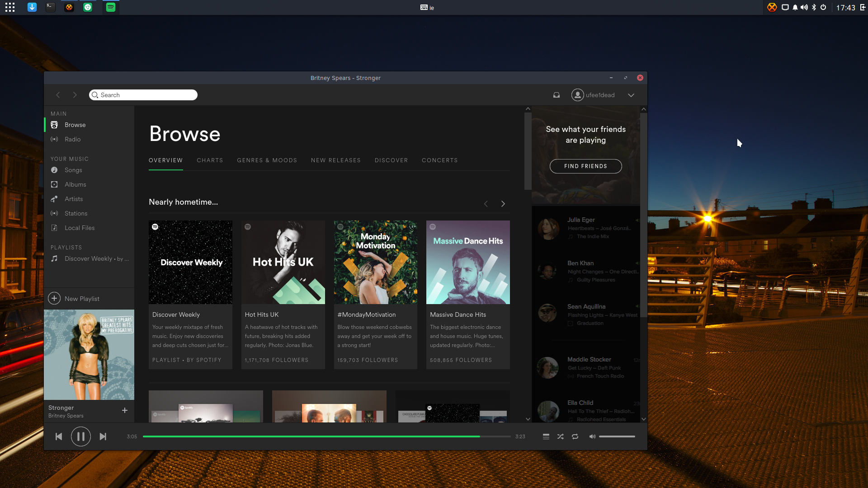Pause the current song
The width and height of the screenshot is (868, 488).
(81, 436)
